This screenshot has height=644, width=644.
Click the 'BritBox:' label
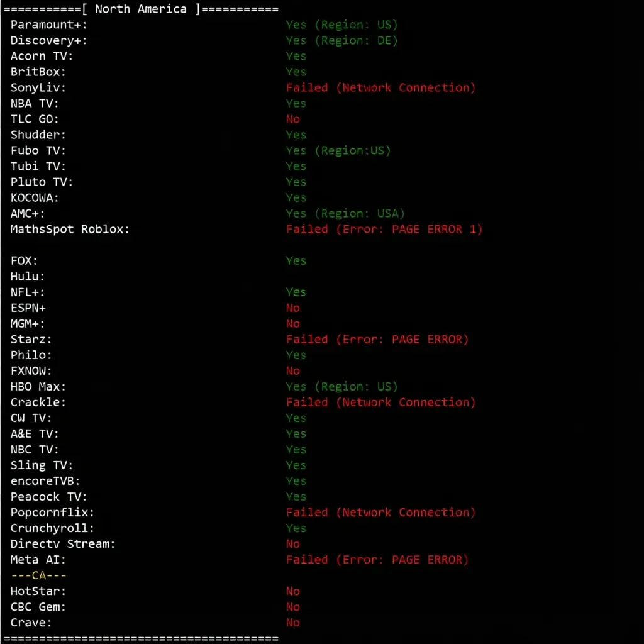38,72
